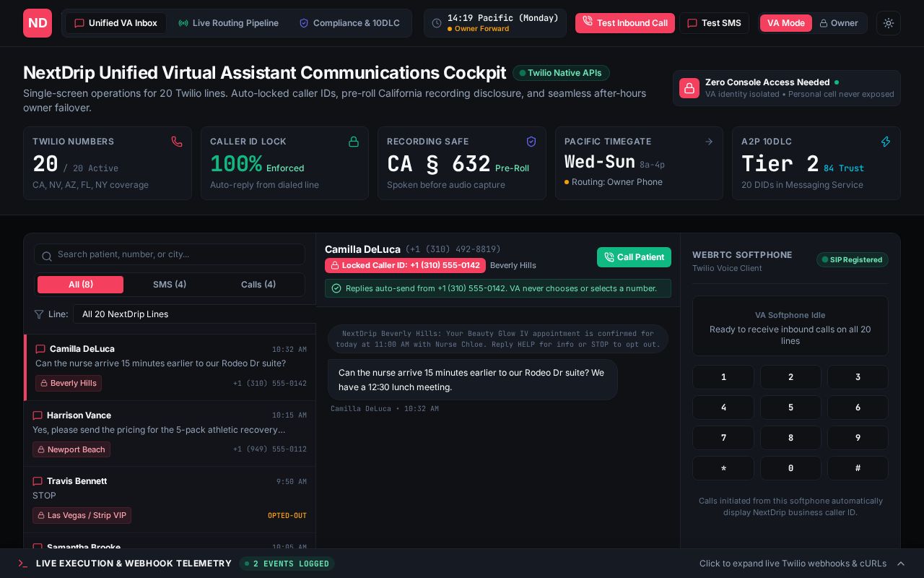
Task: Dial 5 on the softphone keypad
Action: tap(790, 407)
